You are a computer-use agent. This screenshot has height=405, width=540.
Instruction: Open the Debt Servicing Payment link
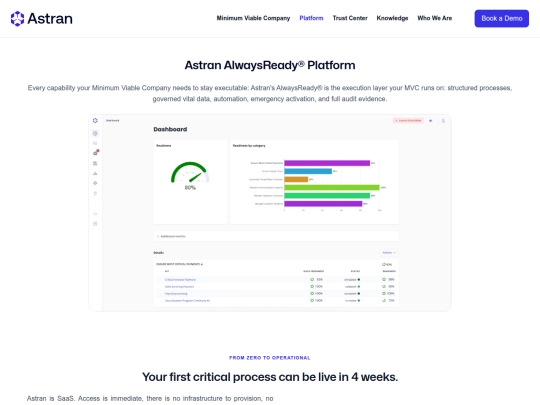pos(179,287)
